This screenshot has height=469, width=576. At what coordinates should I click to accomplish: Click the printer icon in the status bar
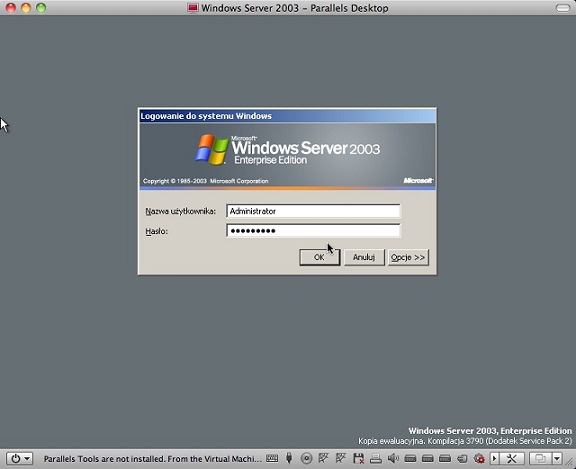tap(375, 458)
